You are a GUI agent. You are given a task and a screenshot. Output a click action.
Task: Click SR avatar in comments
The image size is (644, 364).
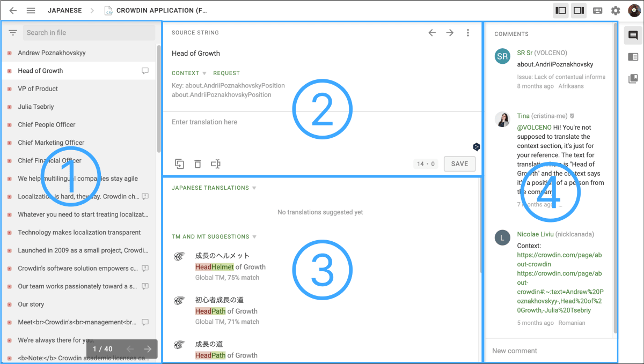[502, 56]
